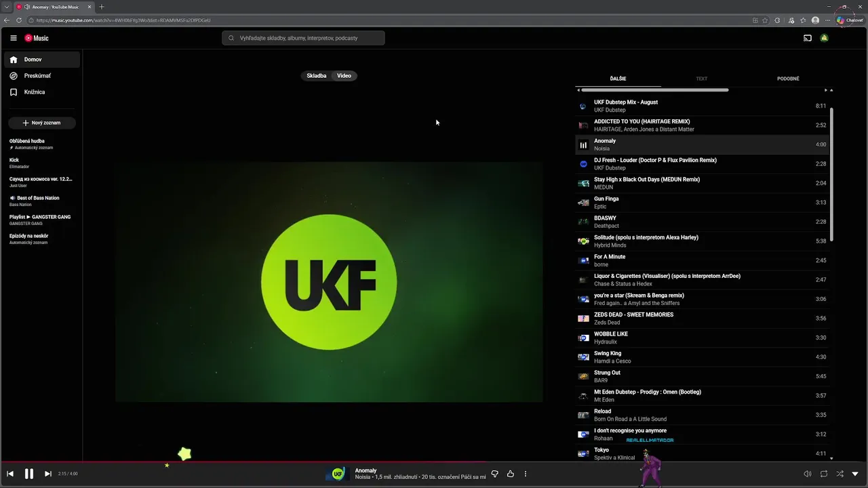
Task: Add page to favorites star
Action: tap(766, 20)
